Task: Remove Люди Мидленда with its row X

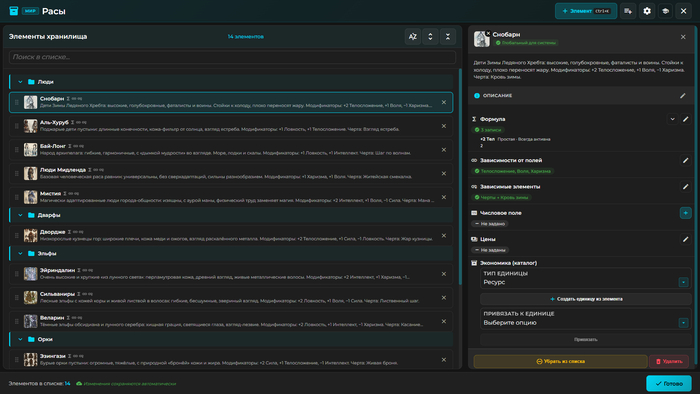Action: (x=444, y=173)
